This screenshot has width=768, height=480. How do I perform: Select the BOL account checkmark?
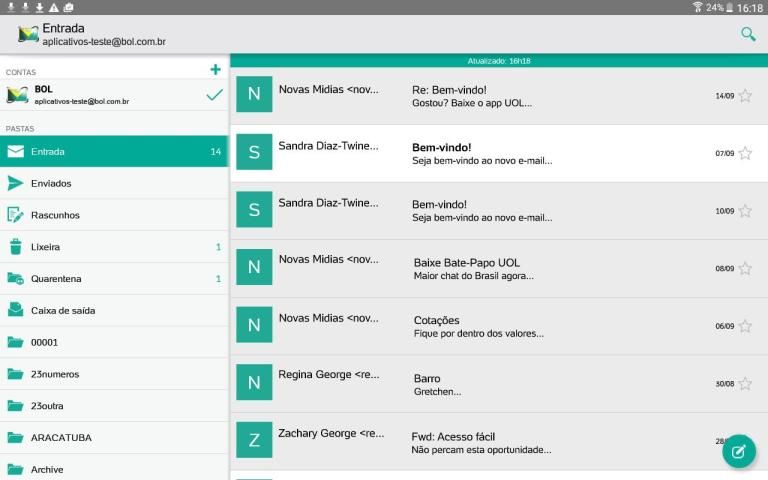[215, 95]
